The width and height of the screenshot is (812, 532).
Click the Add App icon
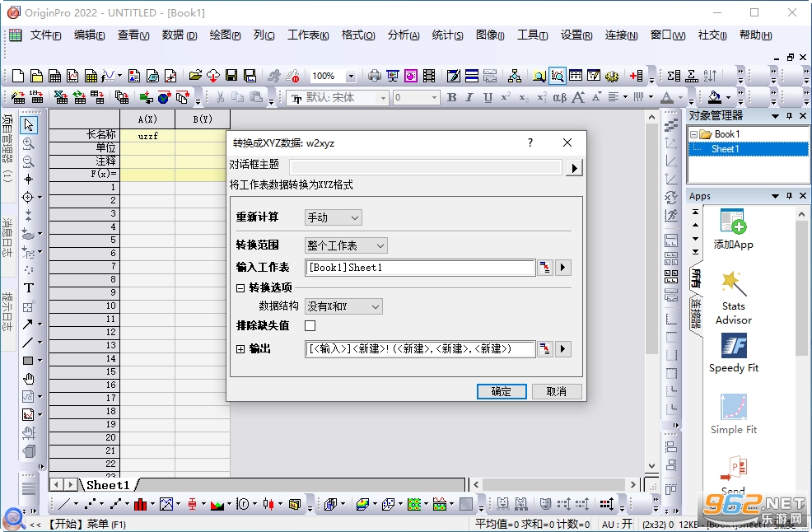click(x=734, y=222)
